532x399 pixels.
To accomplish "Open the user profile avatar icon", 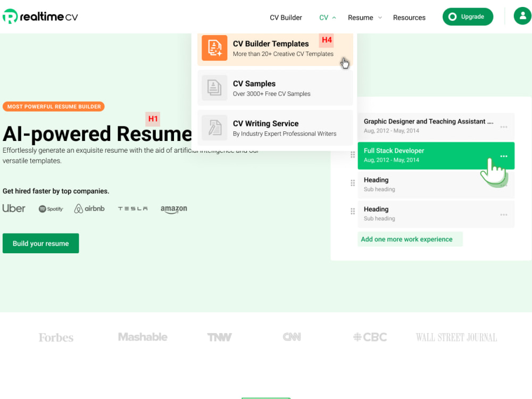I will point(522,16).
